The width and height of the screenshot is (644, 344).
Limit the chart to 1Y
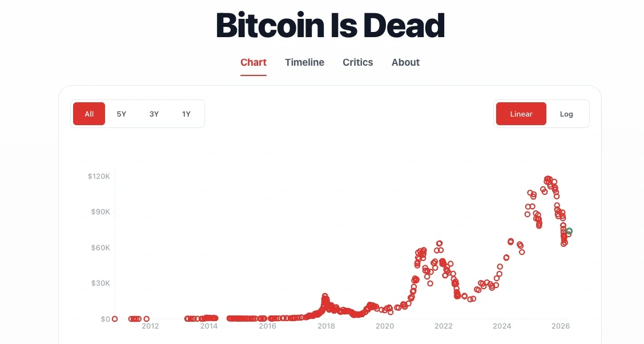[x=186, y=114]
